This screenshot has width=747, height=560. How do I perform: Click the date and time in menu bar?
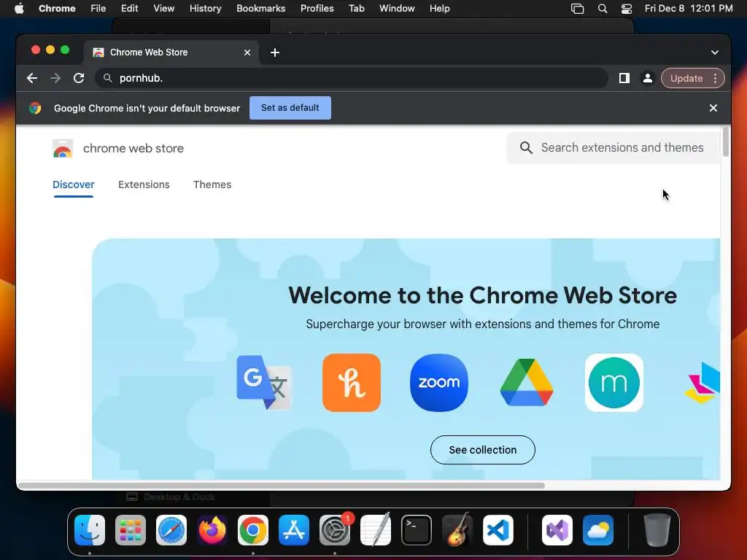pyautogui.click(x=689, y=9)
